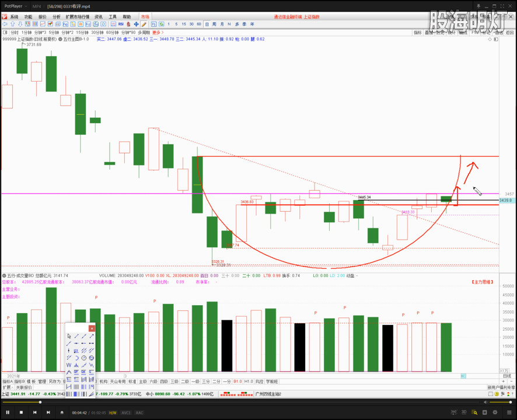
Task: Pause the PotPlayer video
Action: pos(8,412)
